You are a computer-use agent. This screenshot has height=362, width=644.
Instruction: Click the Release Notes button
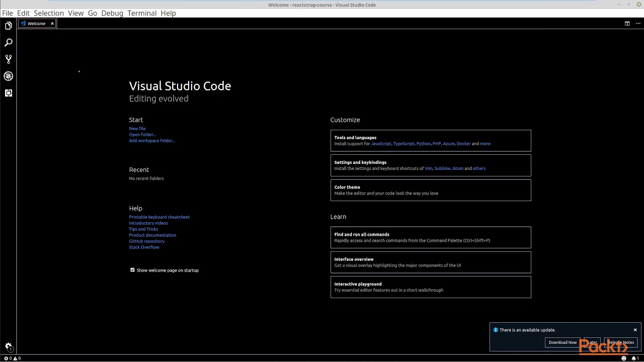pyautogui.click(x=621, y=342)
